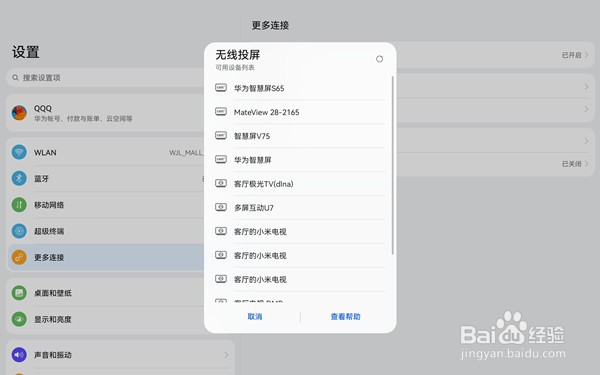
Task: Tap the screen icon beside 客厅极光TV(dlna)
Action: pyautogui.click(x=221, y=183)
